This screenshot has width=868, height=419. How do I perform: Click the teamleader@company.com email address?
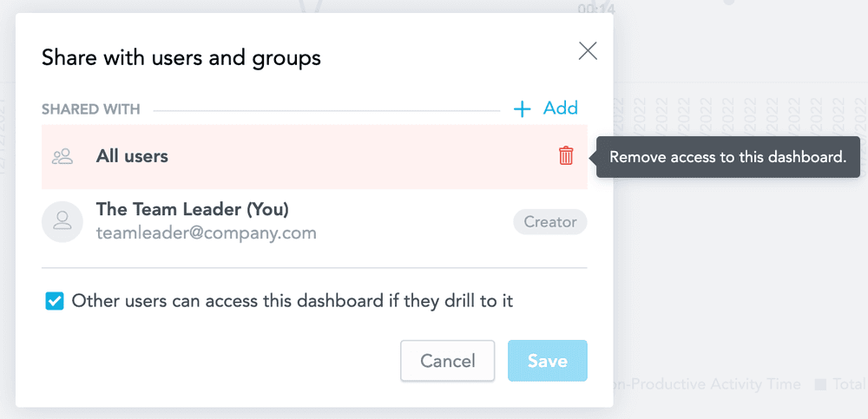[206, 233]
